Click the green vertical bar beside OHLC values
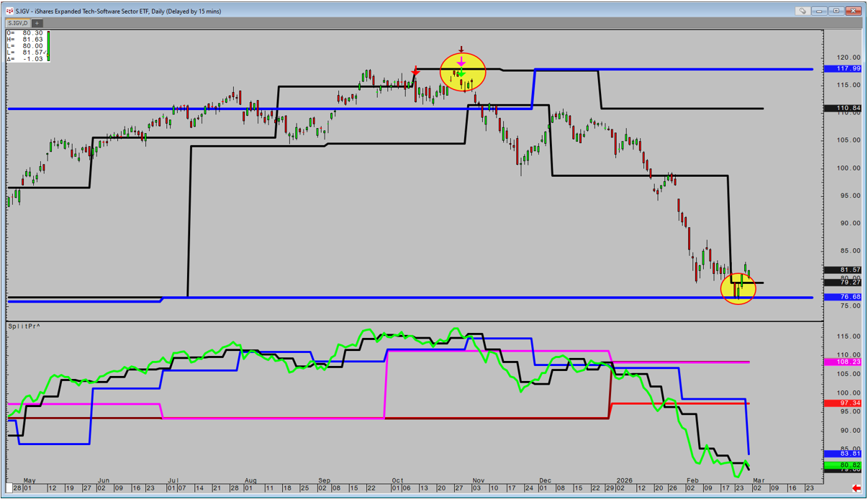This screenshot has height=499, width=868. [48, 45]
